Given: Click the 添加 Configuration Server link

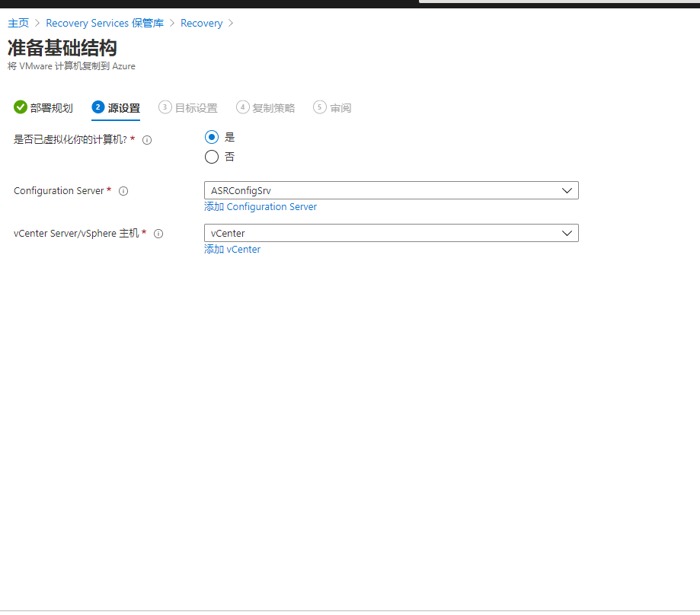Looking at the screenshot, I should click(x=261, y=206).
